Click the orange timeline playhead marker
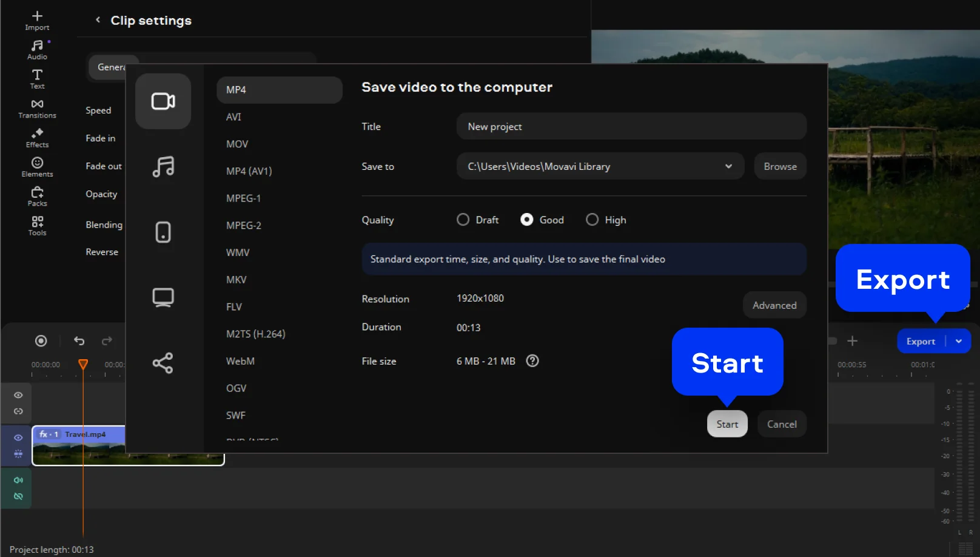The image size is (980, 557). 83,363
